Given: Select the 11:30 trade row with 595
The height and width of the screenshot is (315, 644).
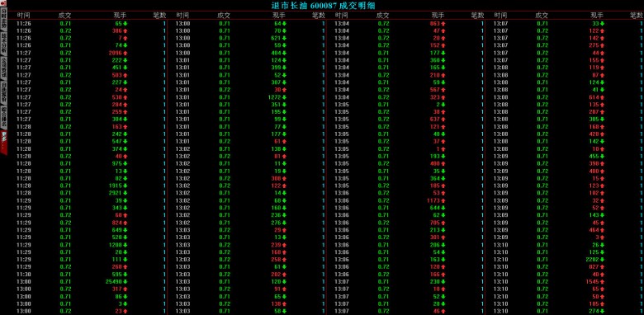Looking at the screenshot, I should pyautogui.click(x=91, y=275).
